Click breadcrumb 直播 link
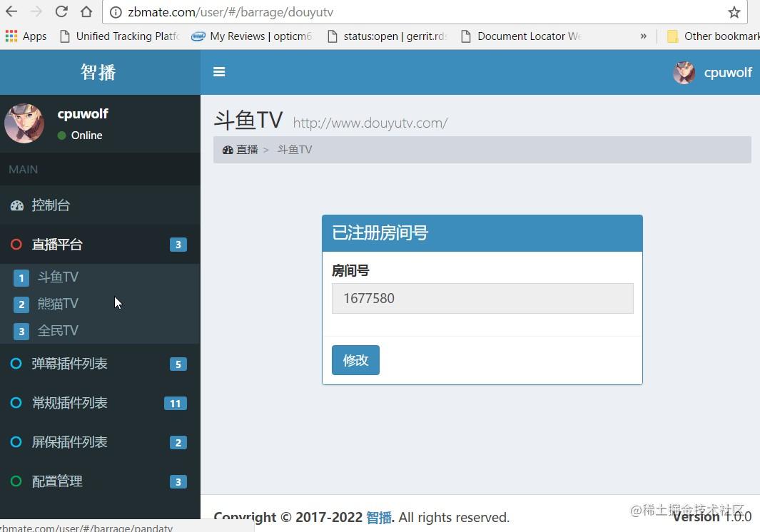 (247, 150)
